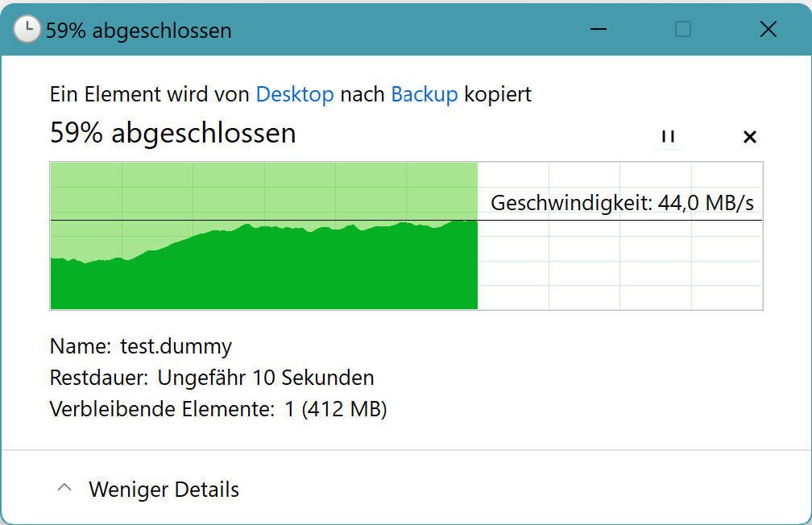Click the file name test.dummy
The image size is (812, 525).
(x=176, y=346)
